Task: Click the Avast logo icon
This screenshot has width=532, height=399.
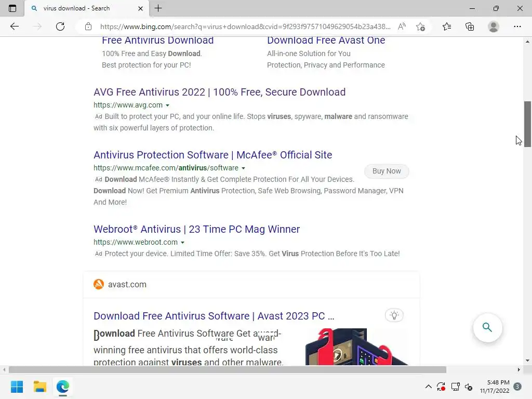Action: (x=99, y=284)
